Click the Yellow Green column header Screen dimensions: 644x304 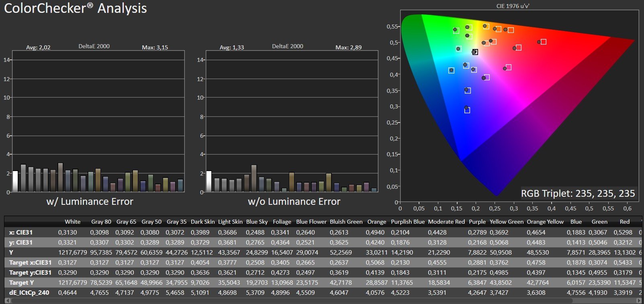point(506,222)
